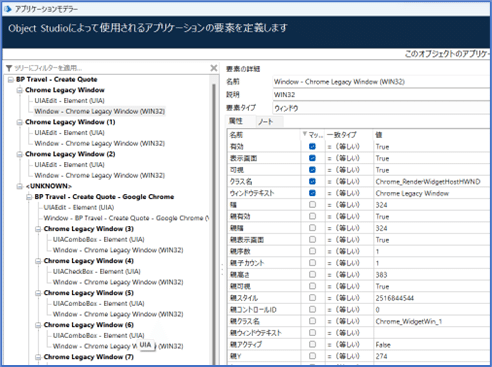This screenshot has height=367, width=492.
Task: Click value Chrome_WidgetWin_1
Action: click(x=409, y=322)
